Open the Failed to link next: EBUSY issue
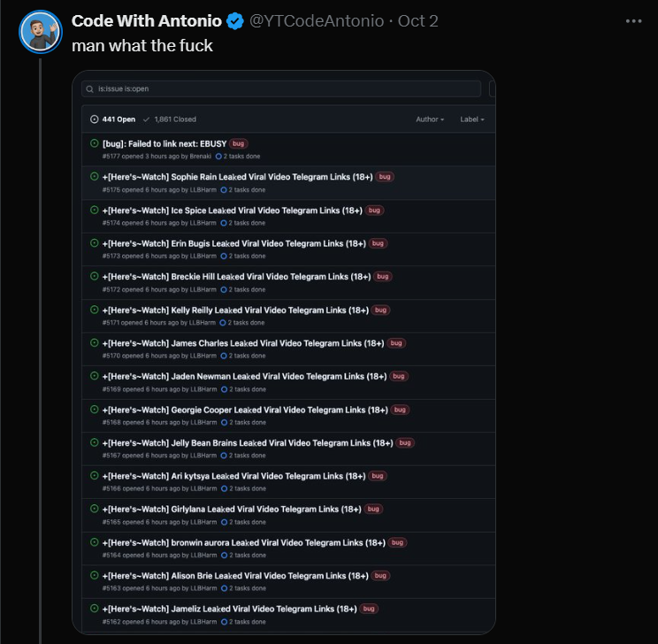658x644 pixels. click(164, 143)
